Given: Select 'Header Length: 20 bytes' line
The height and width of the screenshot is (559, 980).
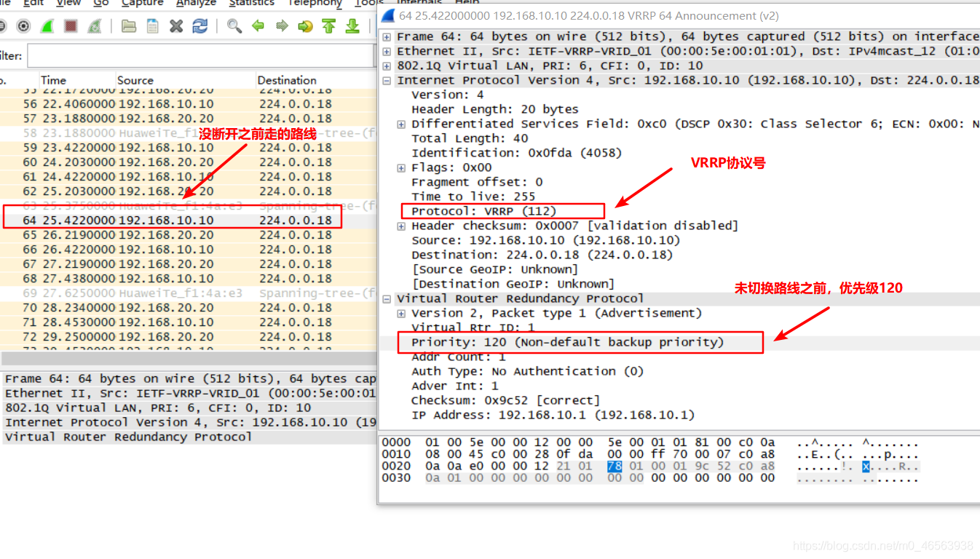Looking at the screenshot, I should 495,109.
